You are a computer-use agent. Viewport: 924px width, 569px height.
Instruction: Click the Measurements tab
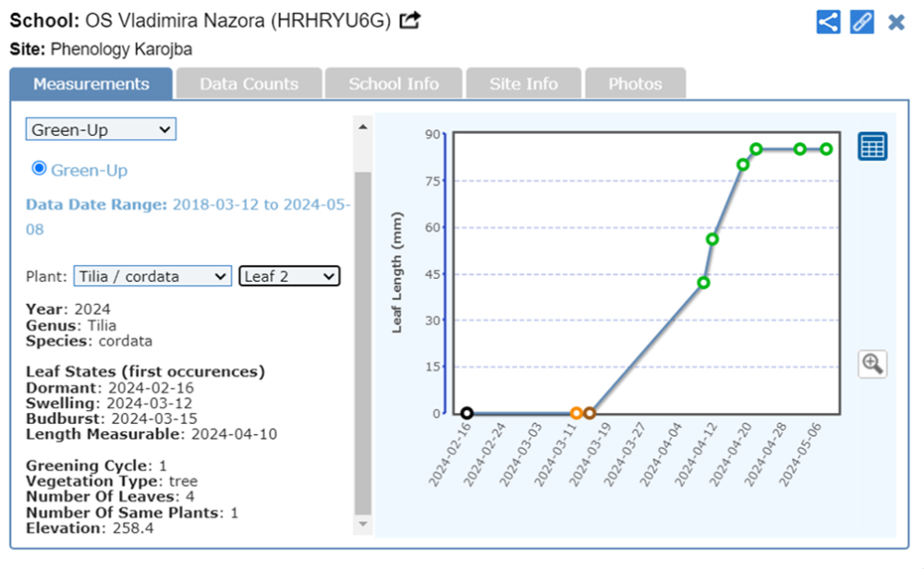[x=91, y=84]
